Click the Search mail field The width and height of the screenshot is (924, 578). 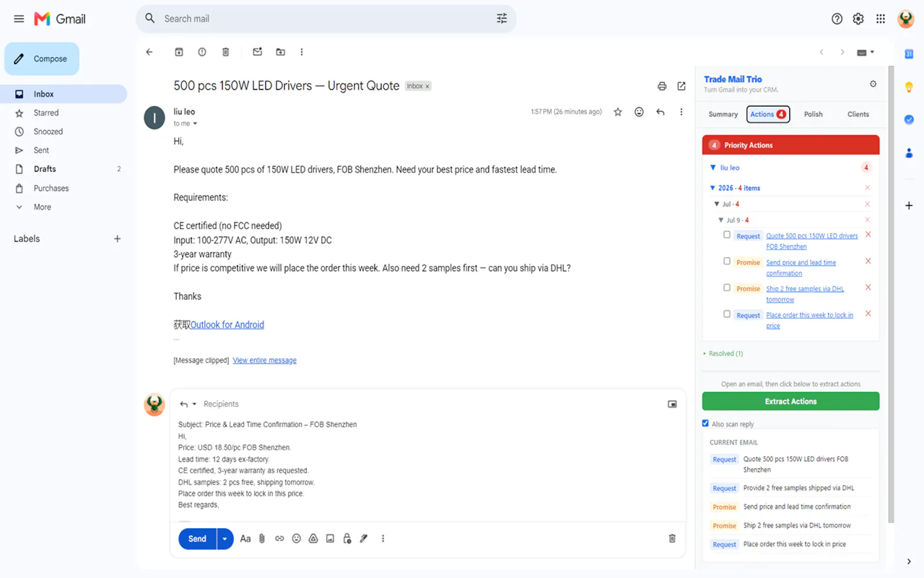[x=326, y=18]
